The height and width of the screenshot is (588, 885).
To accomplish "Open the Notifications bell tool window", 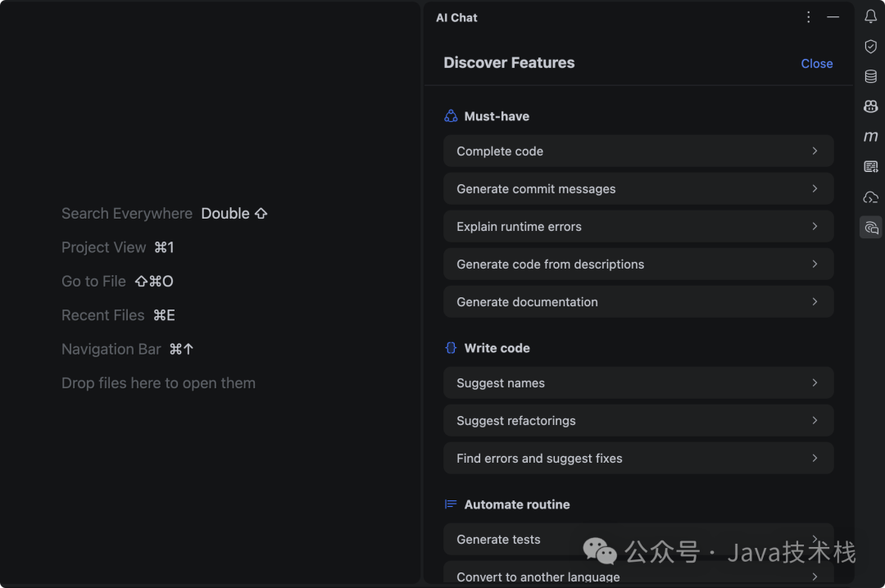I will [870, 17].
